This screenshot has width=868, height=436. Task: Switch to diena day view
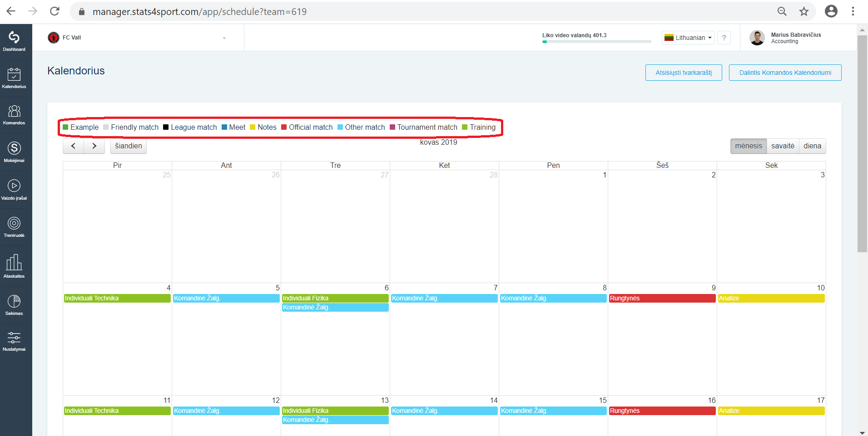pyautogui.click(x=812, y=146)
